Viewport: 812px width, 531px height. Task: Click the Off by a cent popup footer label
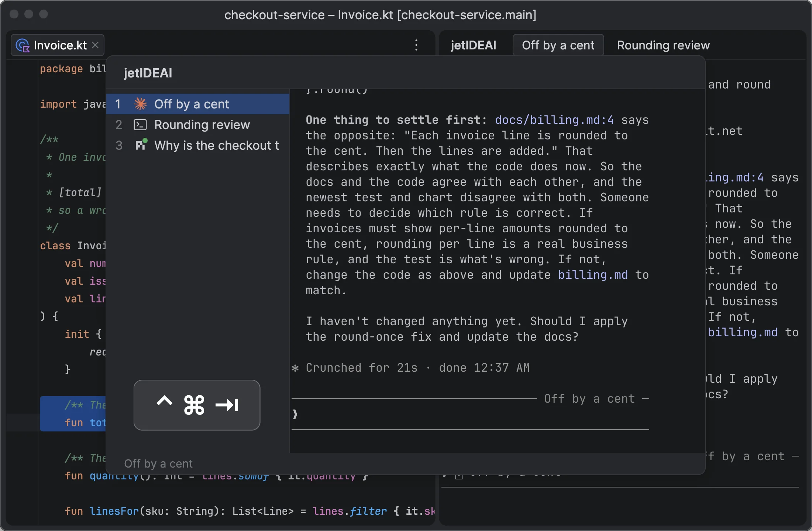pos(158,464)
